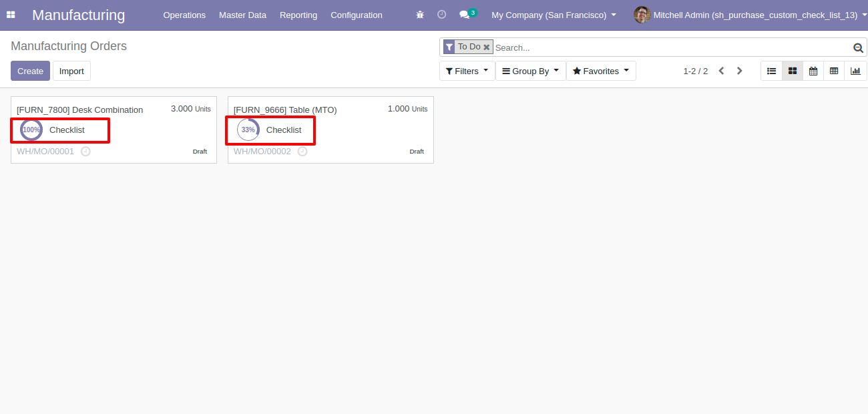868x414 pixels.
Task: Click Mitchell Admin avatar picture
Action: [x=642, y=15]
